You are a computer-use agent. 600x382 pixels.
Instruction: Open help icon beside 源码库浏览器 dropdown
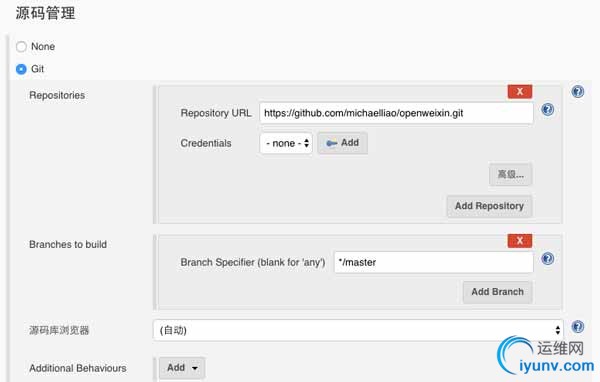click(577, 326)
